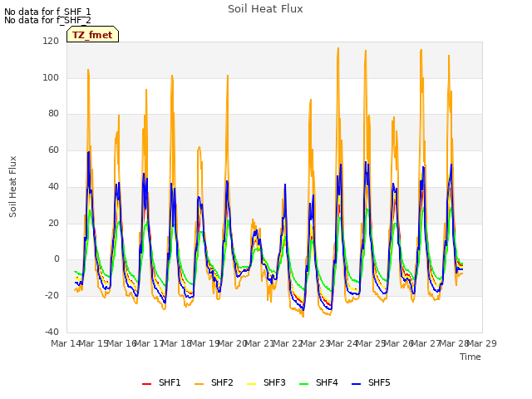Select the SHF4 legend label

point(327,382)
